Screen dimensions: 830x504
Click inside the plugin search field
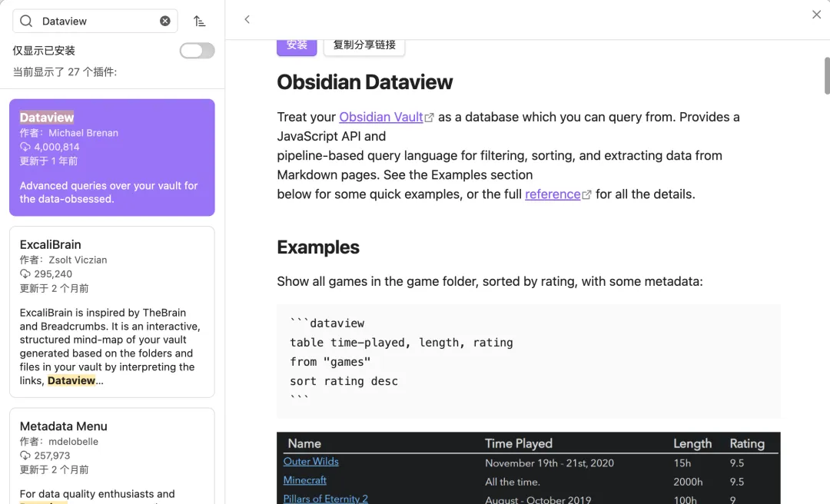[x=96, y=22]
